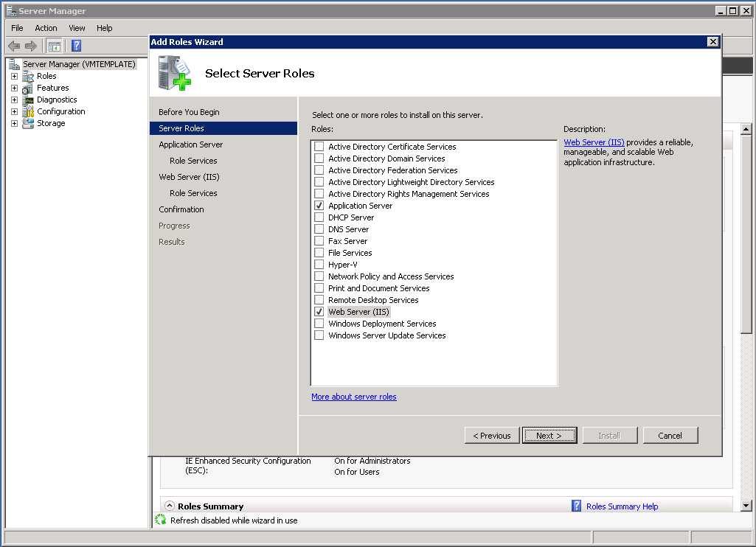The width and height of the screenshot is (756, 547).
Task: Select Active Directory Lightweight Directory Services label
Action: point(412,181)
